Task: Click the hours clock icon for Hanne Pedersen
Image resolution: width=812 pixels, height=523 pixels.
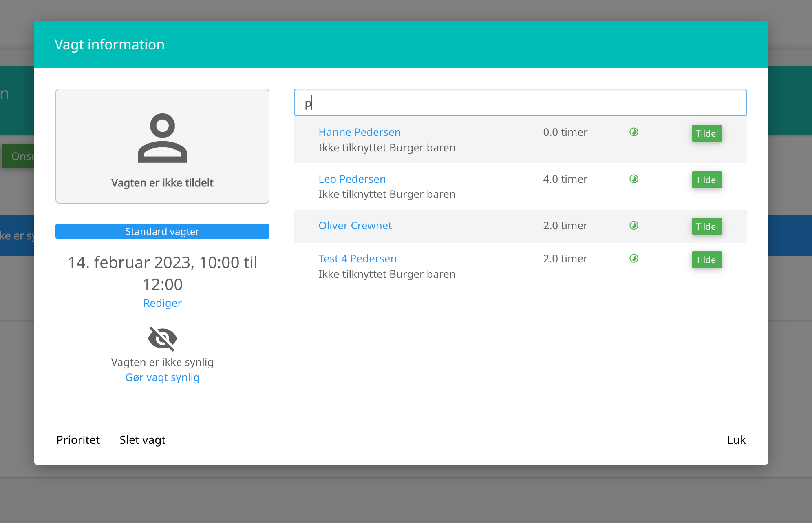Action: click(x=634, y=132)
